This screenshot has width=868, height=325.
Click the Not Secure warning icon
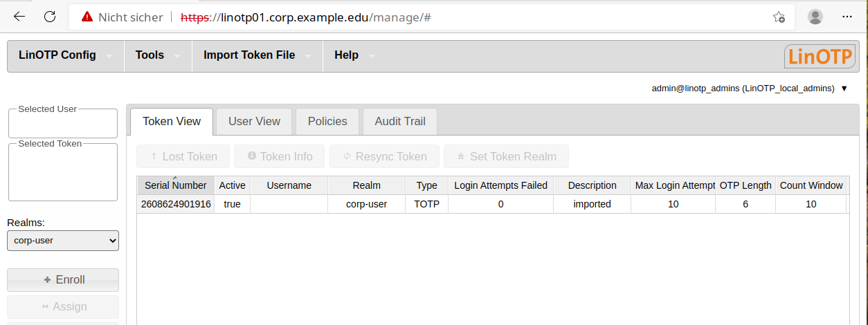pos(87,17)
